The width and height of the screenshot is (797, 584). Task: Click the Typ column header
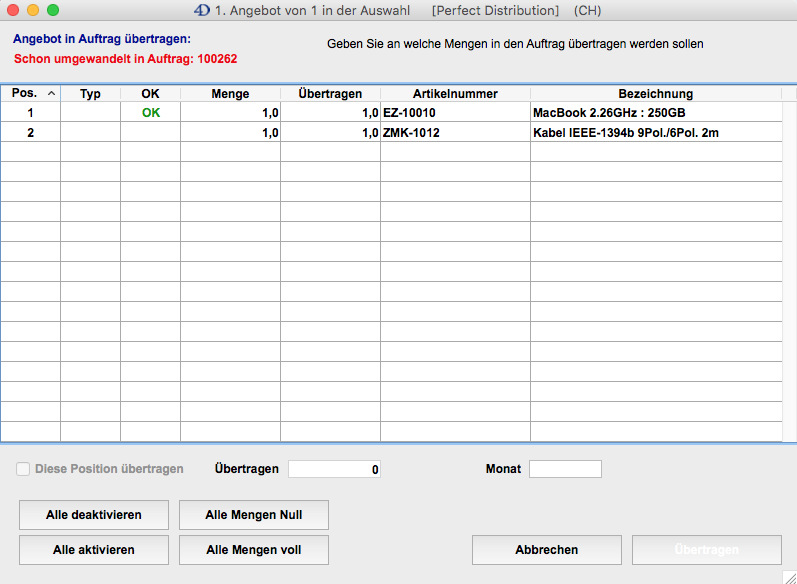click(x=90, y=94)
